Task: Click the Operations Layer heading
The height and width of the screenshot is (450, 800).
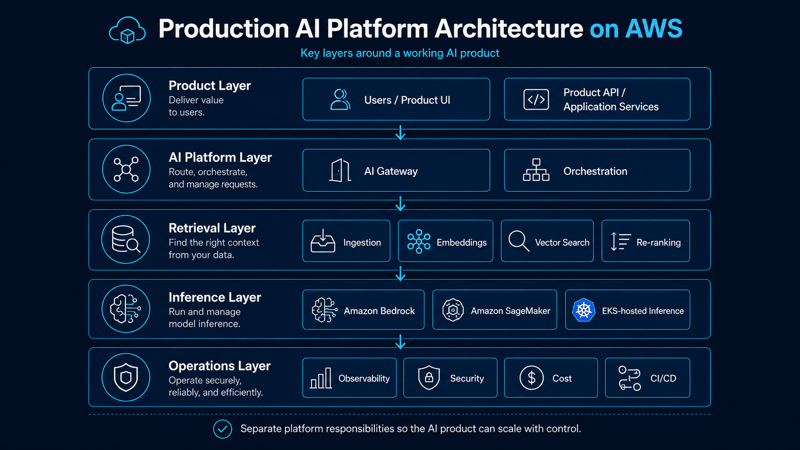Action: tap(219, 366)
